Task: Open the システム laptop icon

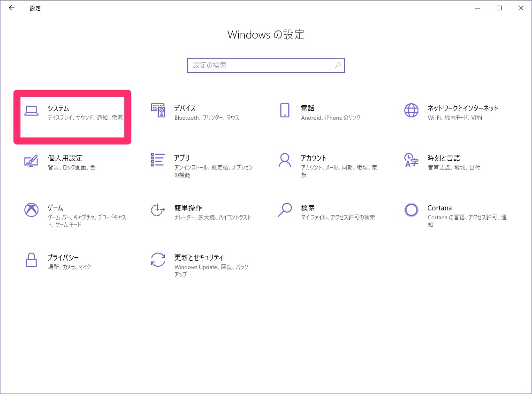Action: tap(31, 111)
